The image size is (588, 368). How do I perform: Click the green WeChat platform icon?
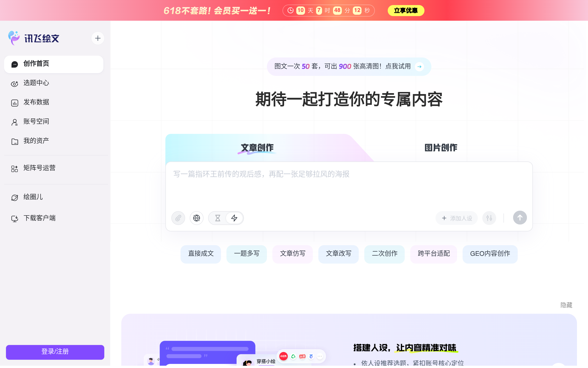(293, 356)
